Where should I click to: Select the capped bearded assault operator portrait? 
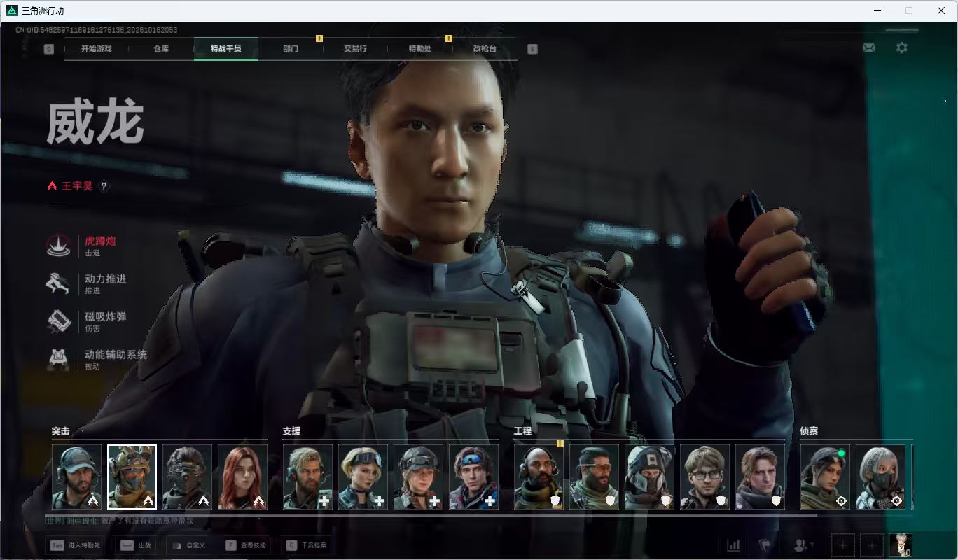point(76,477)
